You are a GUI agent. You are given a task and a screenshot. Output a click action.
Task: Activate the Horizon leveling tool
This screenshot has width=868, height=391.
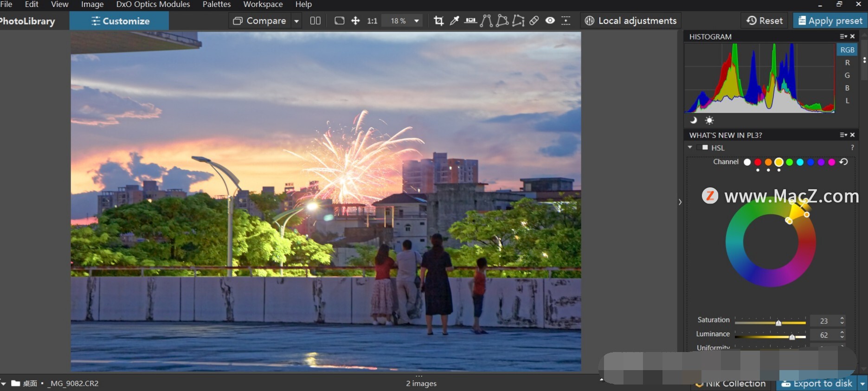tap(470, 21)
